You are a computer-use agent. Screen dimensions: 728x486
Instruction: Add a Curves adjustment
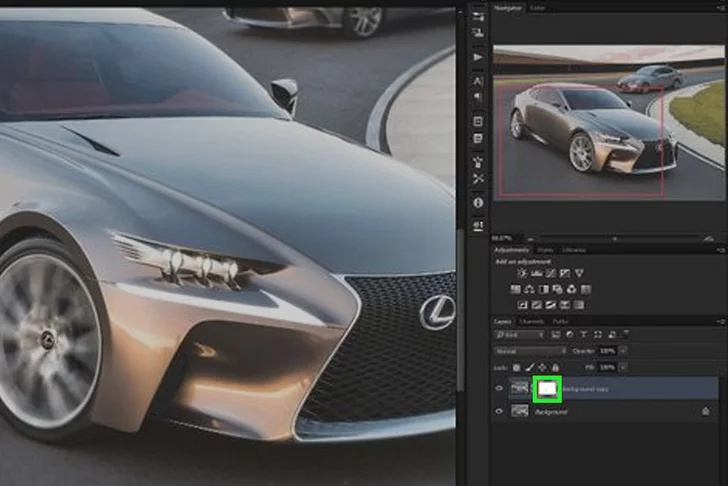pos(550,273)
